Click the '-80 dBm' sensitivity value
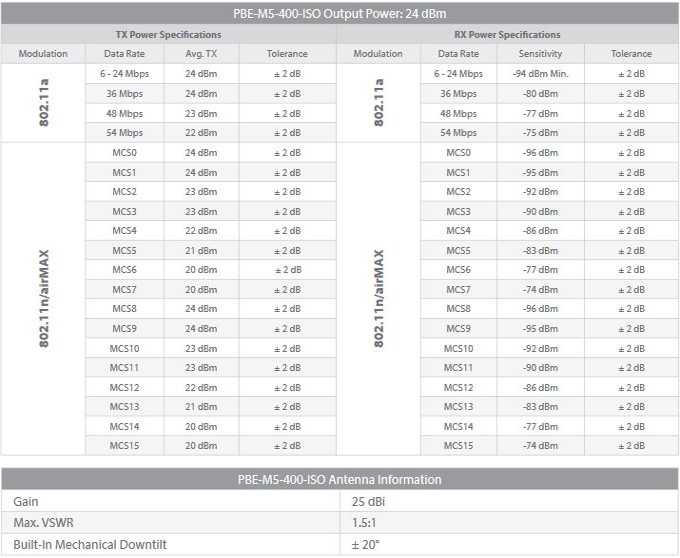680x558 pixels. point(540,94)
